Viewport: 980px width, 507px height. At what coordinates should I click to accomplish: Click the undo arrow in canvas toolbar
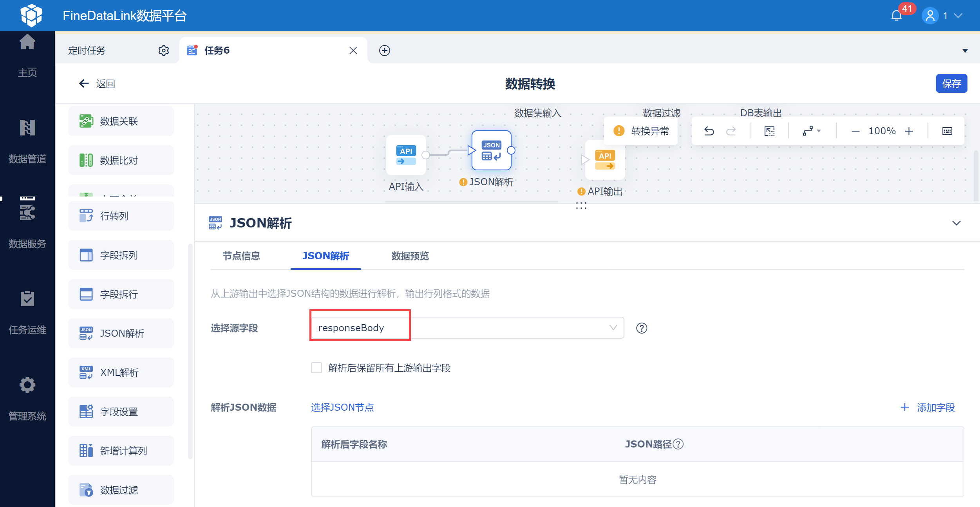click(x=709, y=131)
